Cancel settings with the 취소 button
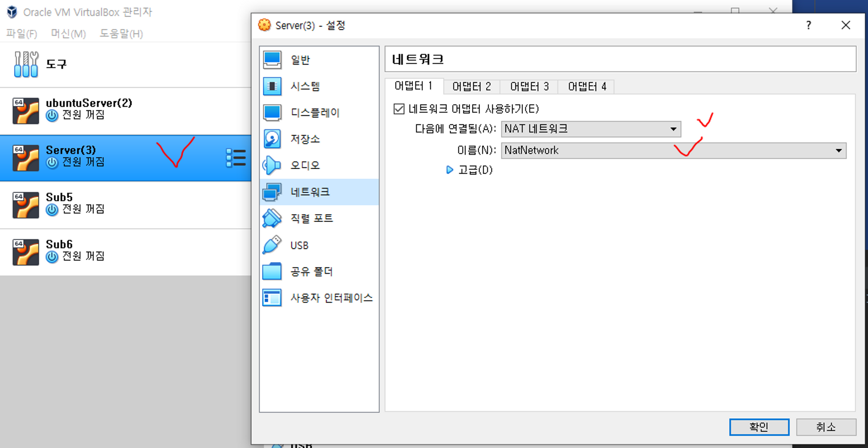Screen dimensions: 868x448 pos(826,427)
